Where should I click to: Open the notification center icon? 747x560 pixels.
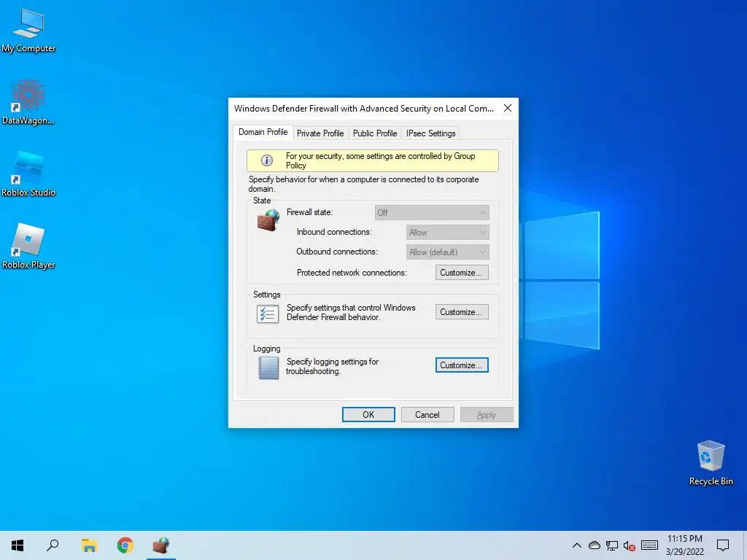tap(723, 545)
